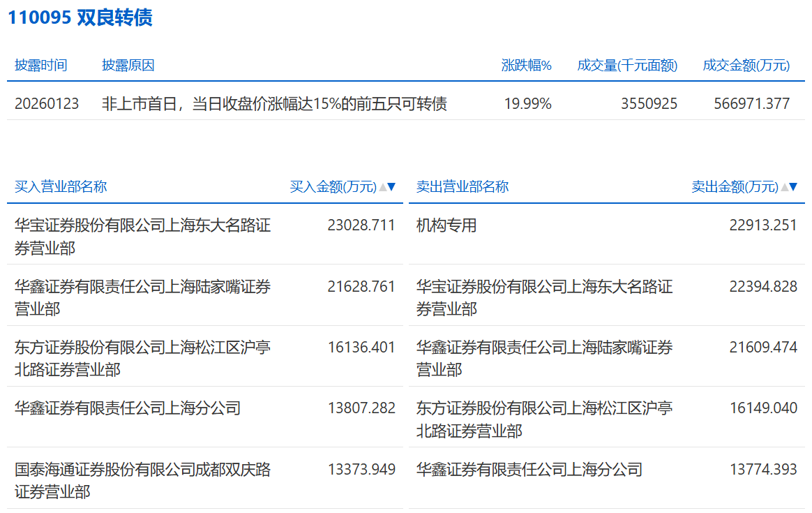Click the 卖出金额(万元) column header
Viewport: 812px width, 513px height.
(735, 187)
